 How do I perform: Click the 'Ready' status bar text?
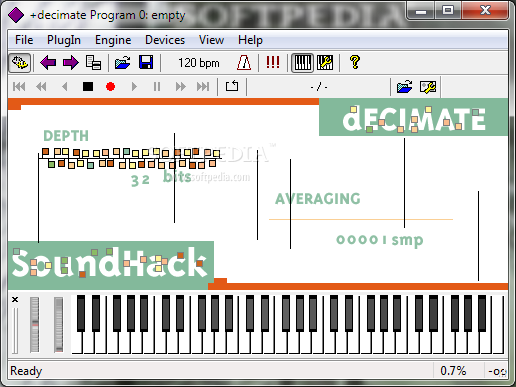click(26, 371)
